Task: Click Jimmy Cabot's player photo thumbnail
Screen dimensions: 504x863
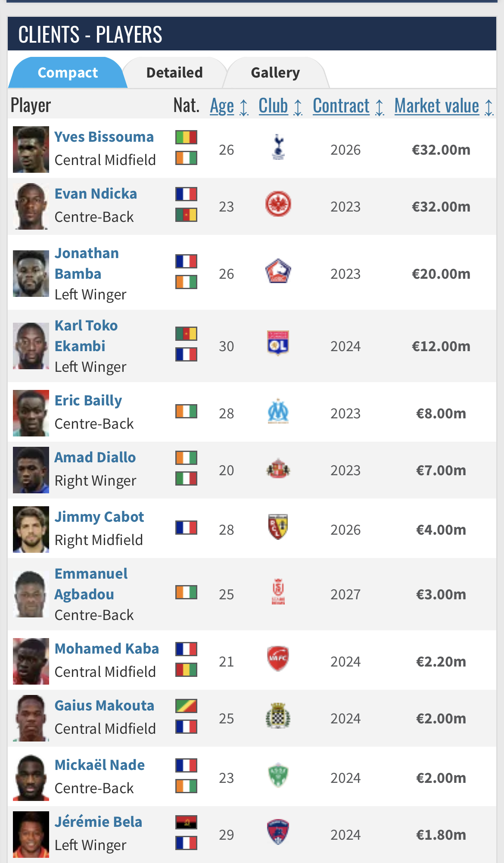Action: tap(31, 530)
